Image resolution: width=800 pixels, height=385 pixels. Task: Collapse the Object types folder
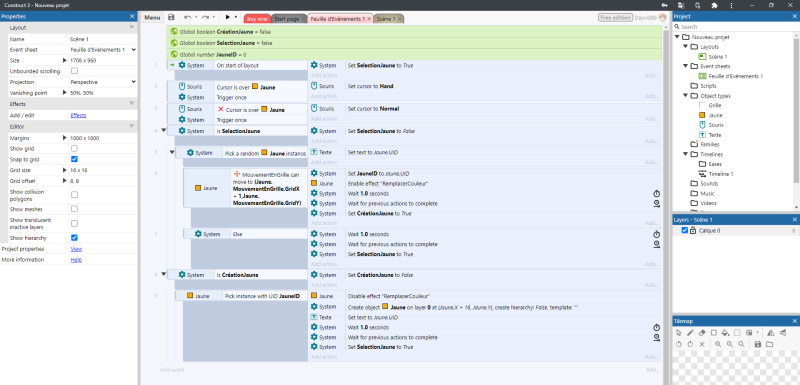pos(686,95)
